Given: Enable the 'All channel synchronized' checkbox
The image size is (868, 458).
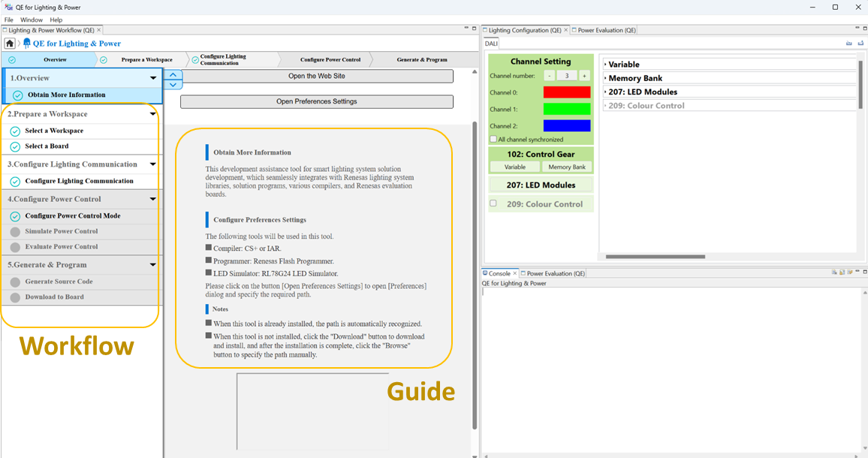Looking at the screenshot, I should (x=493, y=139).
